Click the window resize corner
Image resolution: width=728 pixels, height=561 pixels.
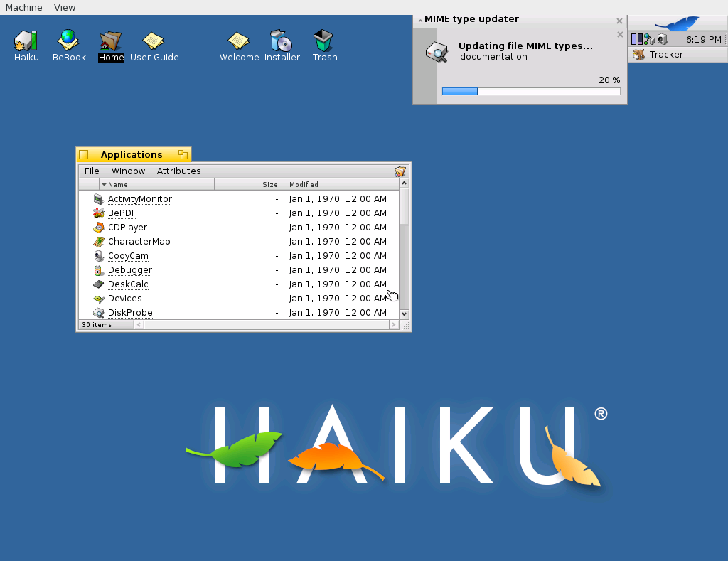pyautogui.click(x=405, y=325)
